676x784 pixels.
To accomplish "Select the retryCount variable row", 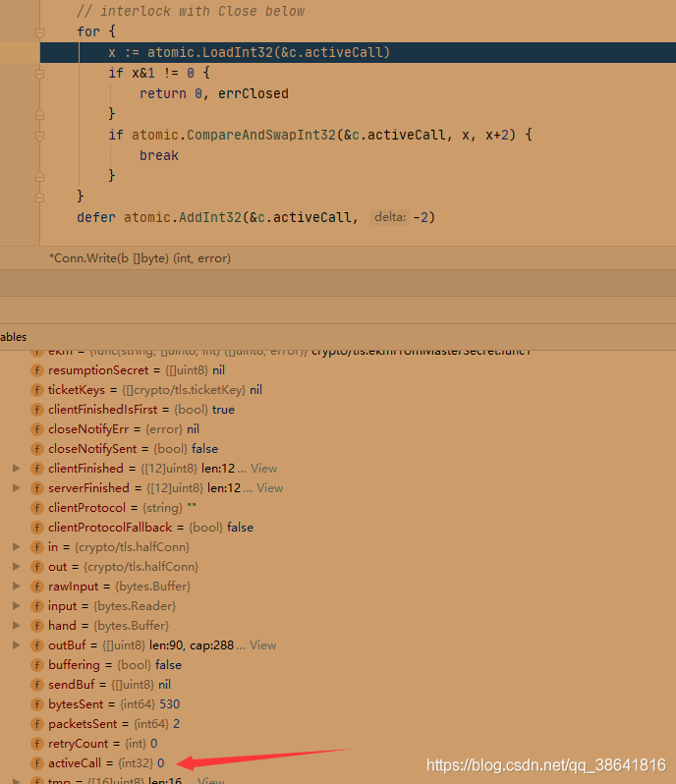I will (x=338, y=744).
